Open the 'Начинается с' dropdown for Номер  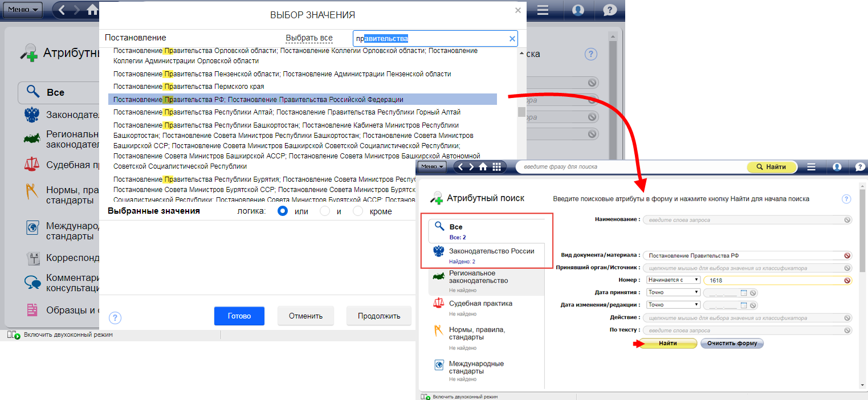(673, 280)
